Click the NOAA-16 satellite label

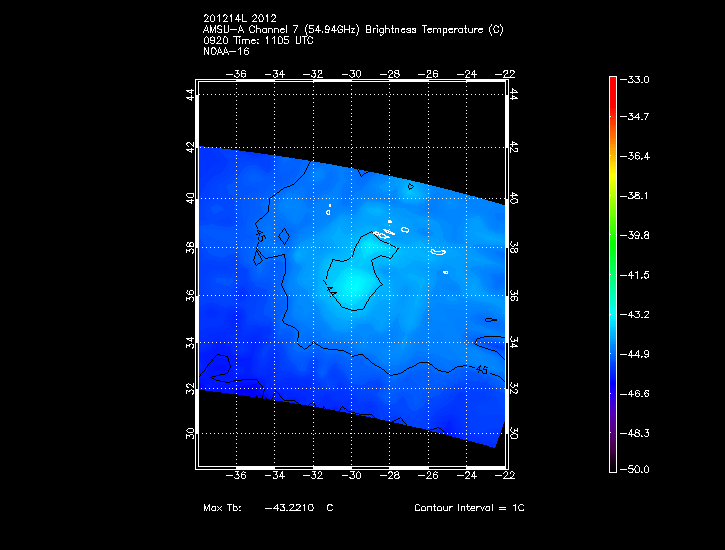[225, 51]
